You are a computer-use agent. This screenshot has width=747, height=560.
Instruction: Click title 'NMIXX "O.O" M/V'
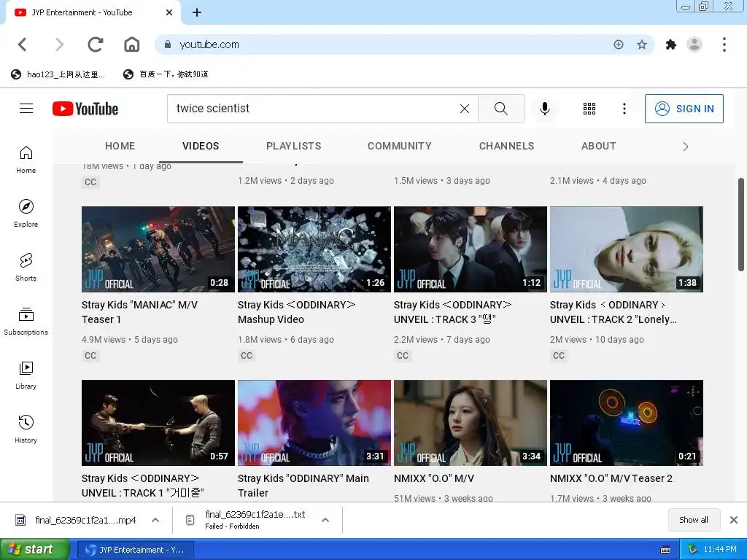click(x=434, y=478)
